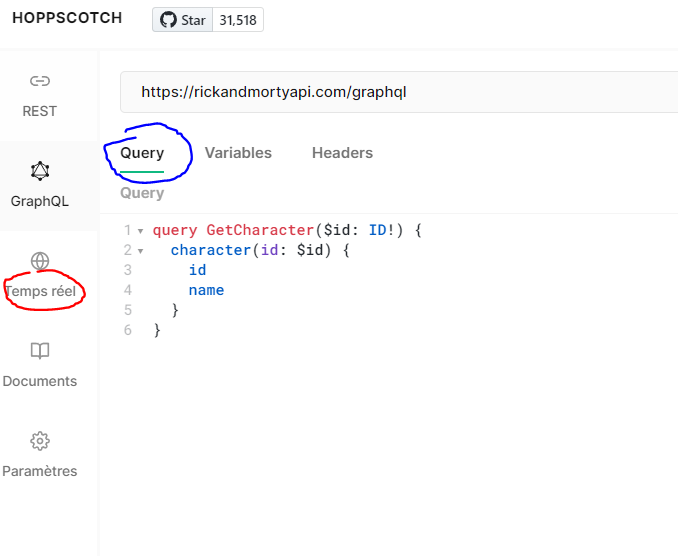Focus the GraphQL endpoint URL field
The height and width of the screenshot is (556, 678).
pyautogui.click(x=399, y=92)
